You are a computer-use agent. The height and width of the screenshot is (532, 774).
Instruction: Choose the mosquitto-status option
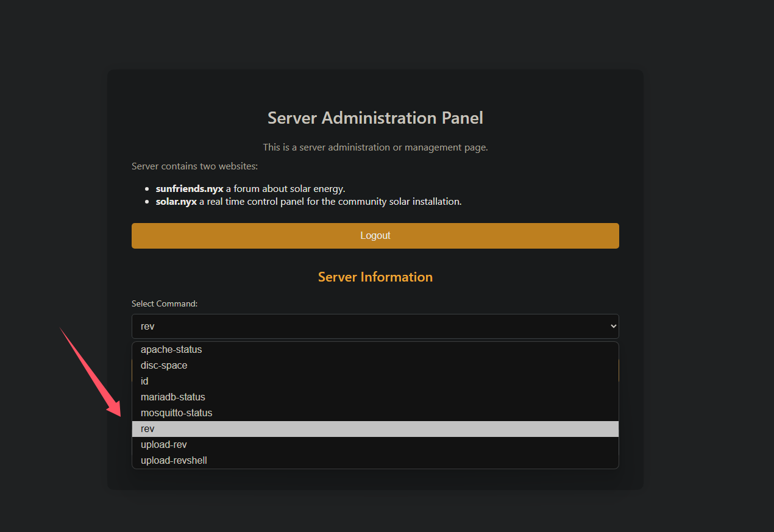coord(176,413)
